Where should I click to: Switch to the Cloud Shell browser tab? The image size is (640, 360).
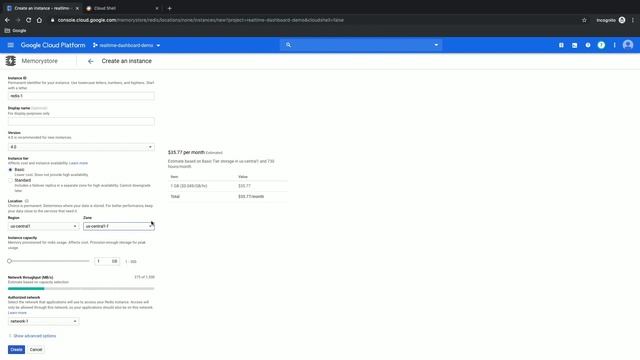[x=120, y=8]
